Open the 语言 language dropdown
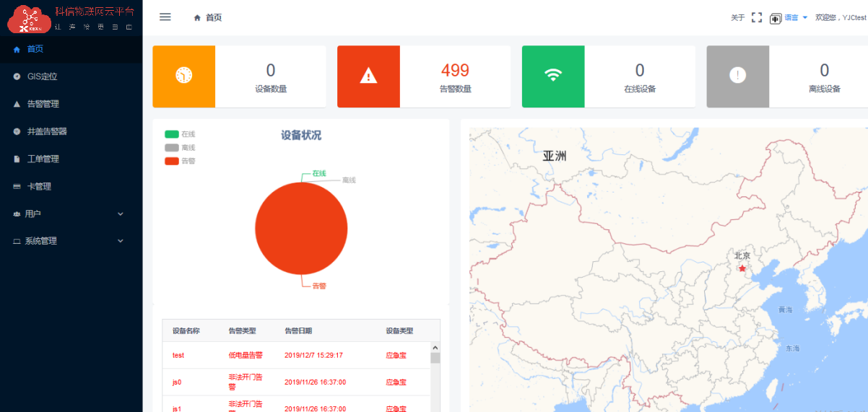The image size is (868, 412). [x=796, y=17]
